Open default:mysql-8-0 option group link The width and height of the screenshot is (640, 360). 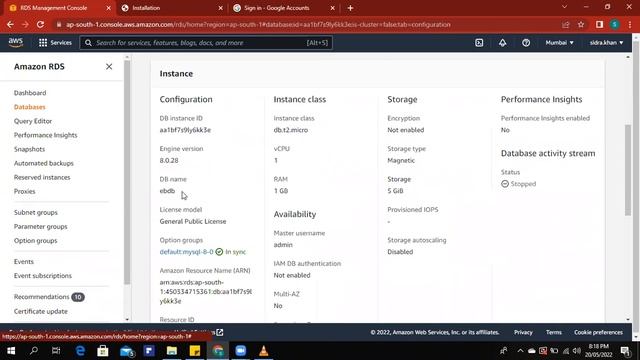pos(186,252)
